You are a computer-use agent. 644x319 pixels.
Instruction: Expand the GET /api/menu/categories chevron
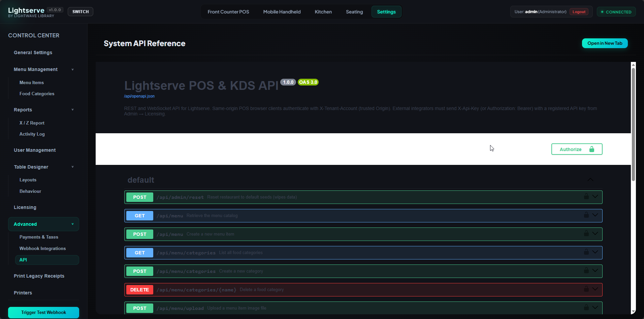tap(595, 252)
